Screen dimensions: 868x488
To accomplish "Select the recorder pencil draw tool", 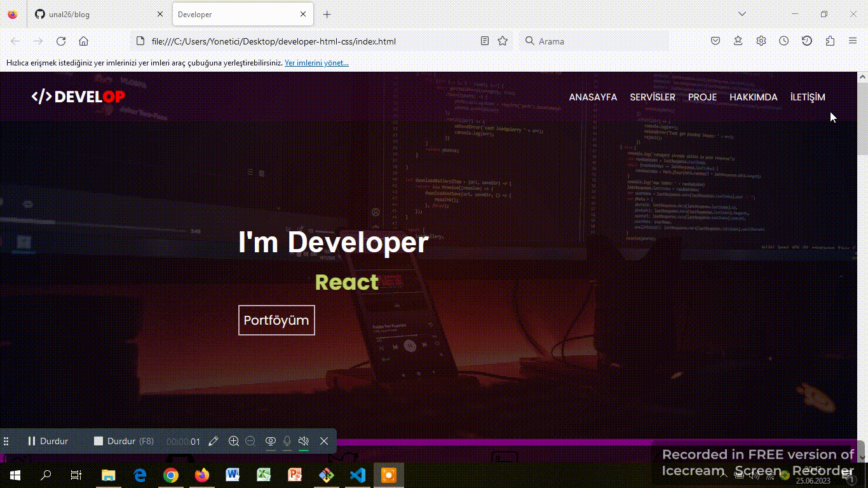I will (214, 441).
